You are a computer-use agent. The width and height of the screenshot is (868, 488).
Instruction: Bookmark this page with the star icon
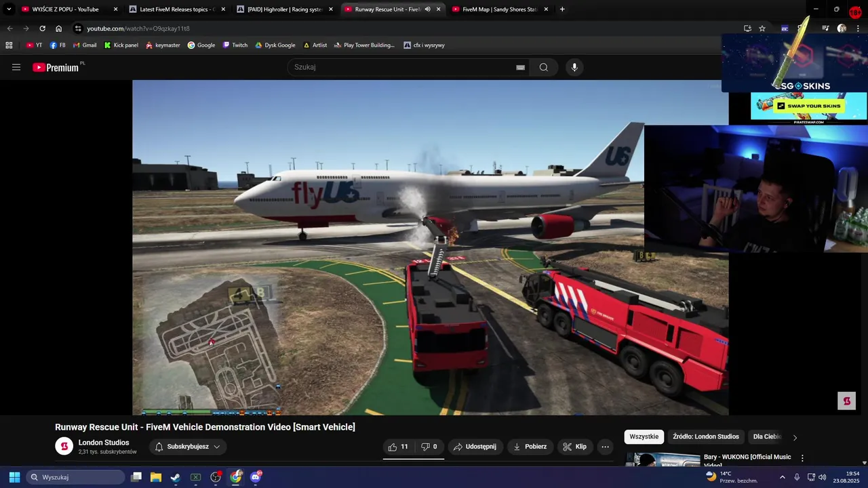pos(762,28)
